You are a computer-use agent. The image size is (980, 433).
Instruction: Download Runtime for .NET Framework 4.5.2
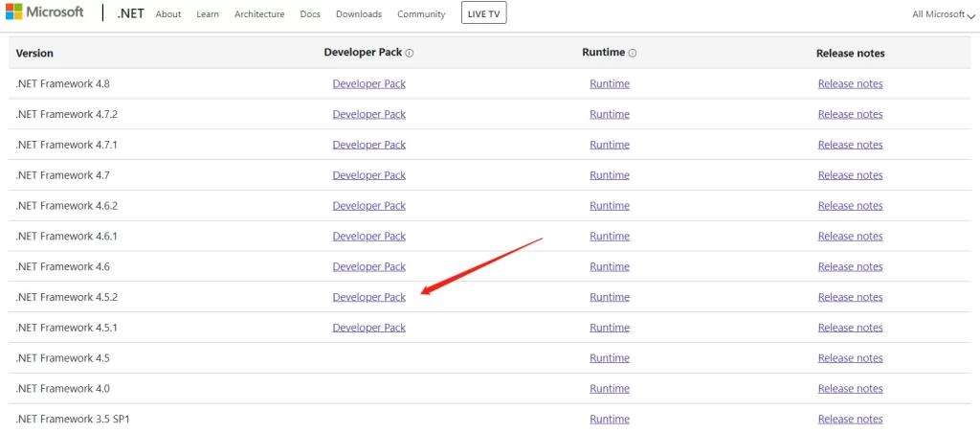pyautogui.click(x=610, y=297)
